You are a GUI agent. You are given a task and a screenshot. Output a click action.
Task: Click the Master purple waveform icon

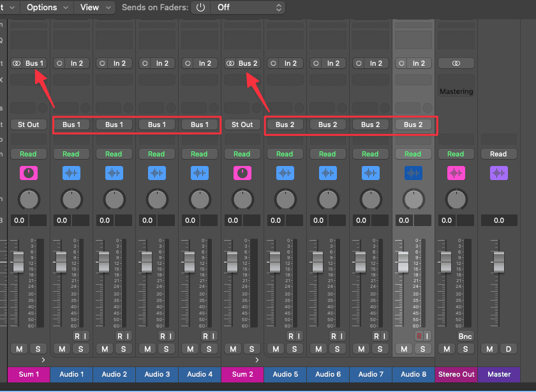[x=498, y=173]
